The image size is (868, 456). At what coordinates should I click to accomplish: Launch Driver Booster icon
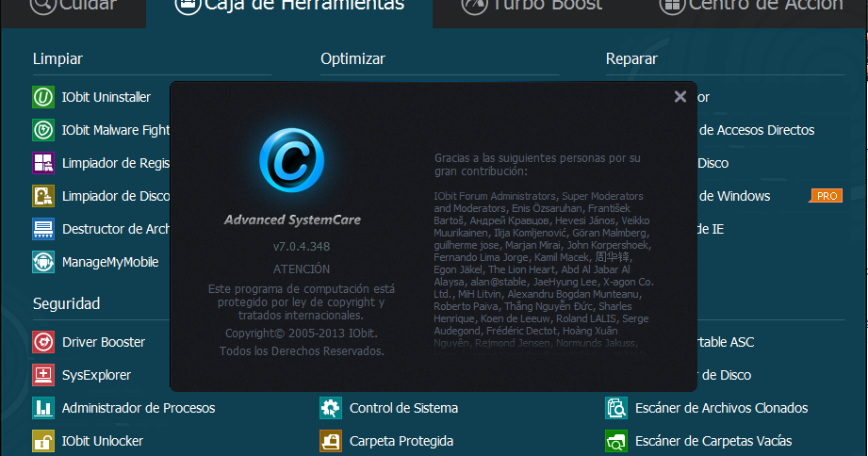[43, 342]
